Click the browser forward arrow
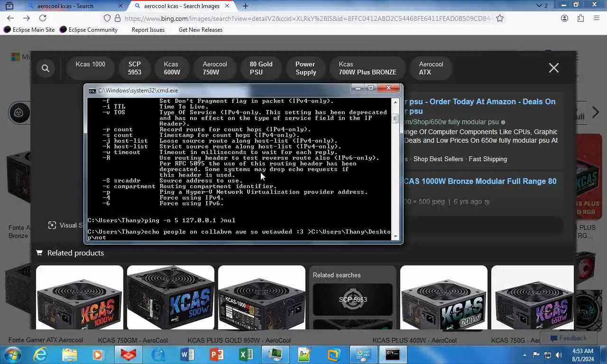This screenshot has height=364, width=607. (27, 18)
